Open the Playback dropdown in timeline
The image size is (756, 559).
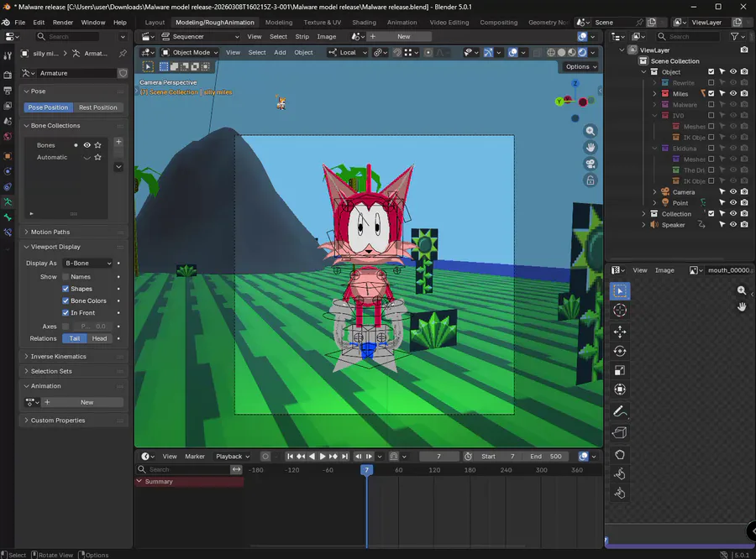pos(233,457)
